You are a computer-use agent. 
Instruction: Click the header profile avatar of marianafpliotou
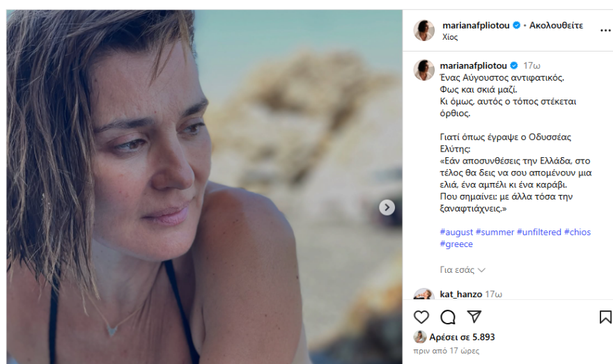click(x=424, y=31)
